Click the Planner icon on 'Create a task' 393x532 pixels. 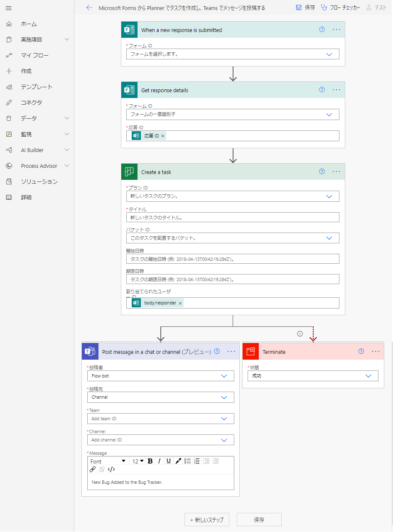coord(129,172)
